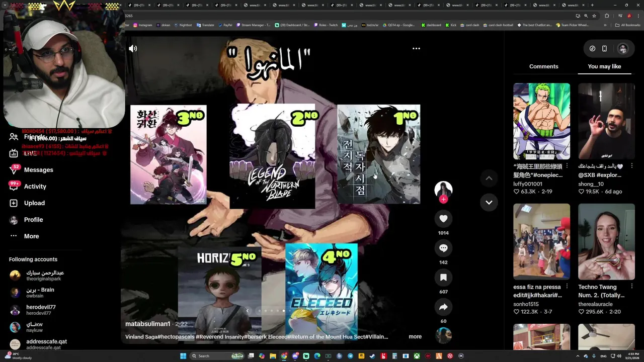Open a new browser tab with the plus button
Viewport: 644px width, 362px height.
592,5
